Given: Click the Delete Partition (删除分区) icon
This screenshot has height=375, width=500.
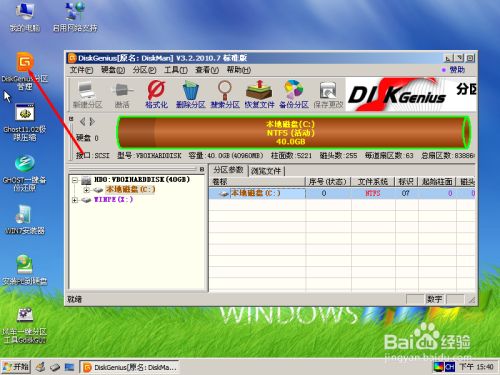Looking at the screenshot, I should point(190,95).
